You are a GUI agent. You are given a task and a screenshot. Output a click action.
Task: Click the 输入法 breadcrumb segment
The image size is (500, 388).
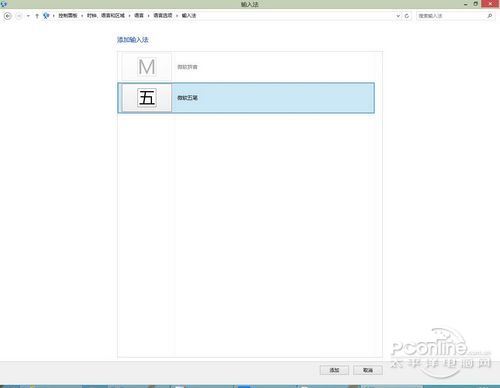[189, 16]
